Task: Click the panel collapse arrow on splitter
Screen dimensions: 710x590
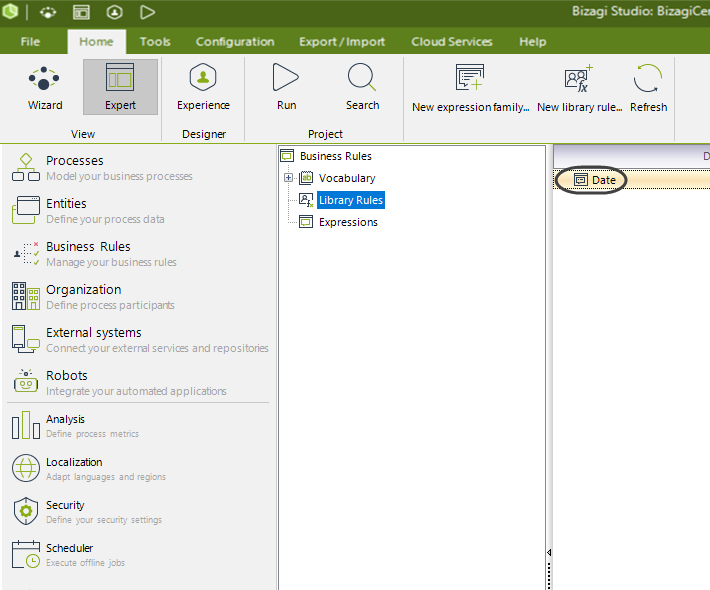Action: pos(549,552)
